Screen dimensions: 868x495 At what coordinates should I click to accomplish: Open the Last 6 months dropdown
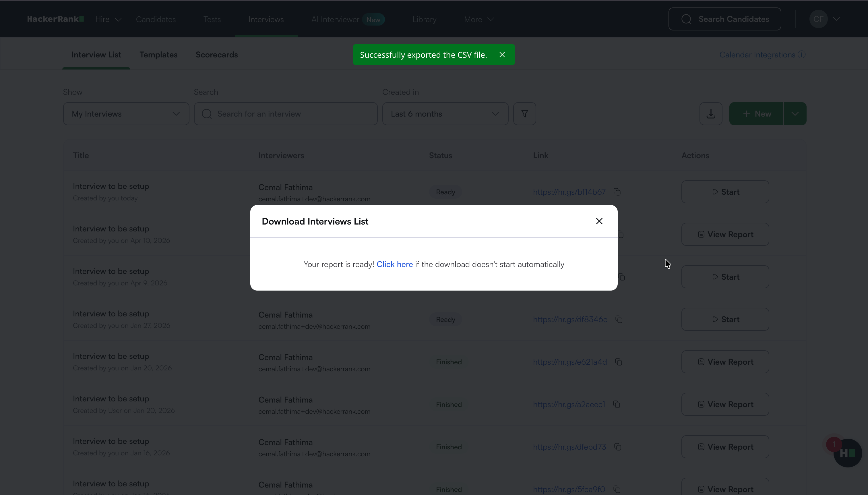tap(445, 114)
